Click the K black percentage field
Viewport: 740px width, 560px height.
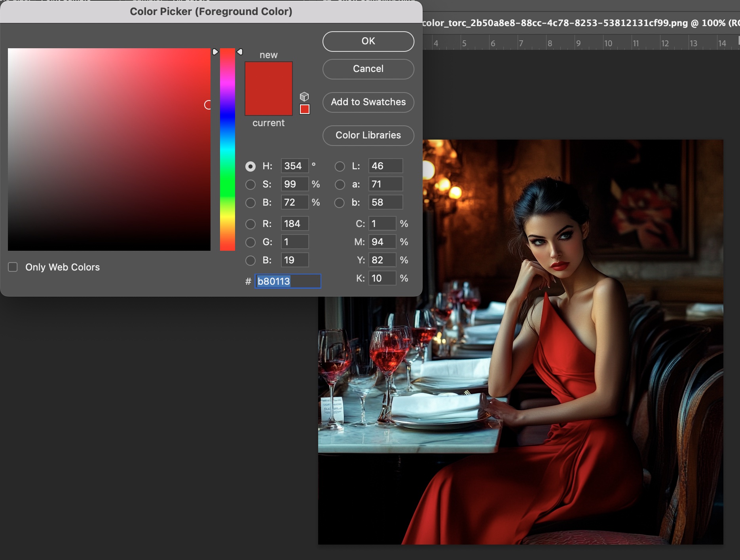click(x=382, y=278)
